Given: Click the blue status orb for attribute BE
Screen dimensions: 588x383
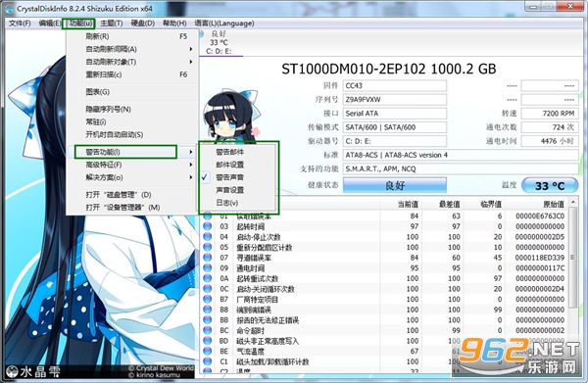Looking at the screenshot, I should click(x=208, y=351).
